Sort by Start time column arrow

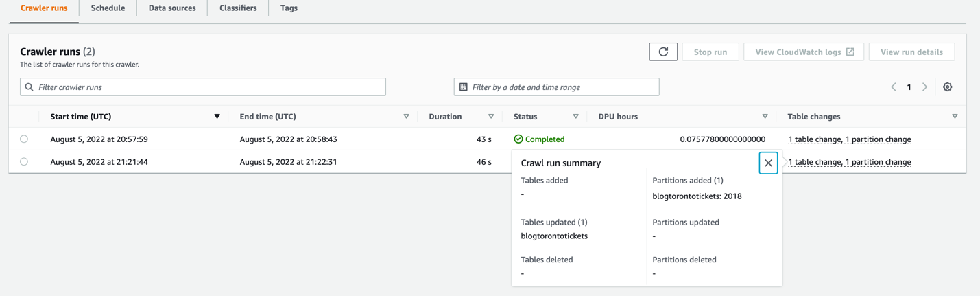click(217, 117)
